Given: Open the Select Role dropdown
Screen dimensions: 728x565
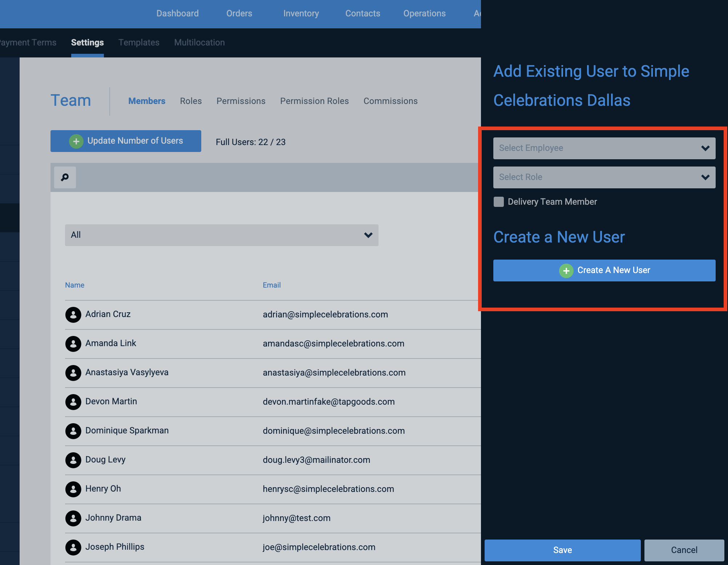Looking at the screenshot, I should tap(604, 177).
